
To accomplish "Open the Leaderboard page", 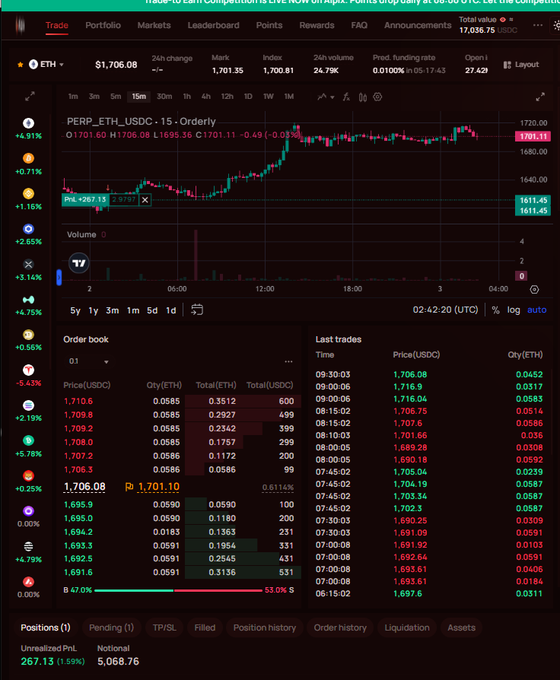I will 213,25.
